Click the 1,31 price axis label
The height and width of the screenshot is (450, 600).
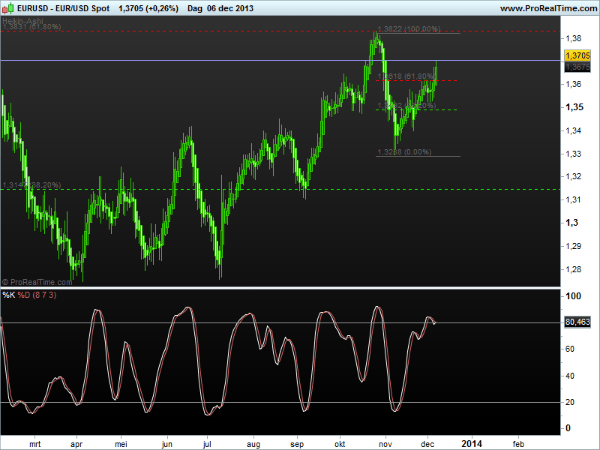point(573,200)
